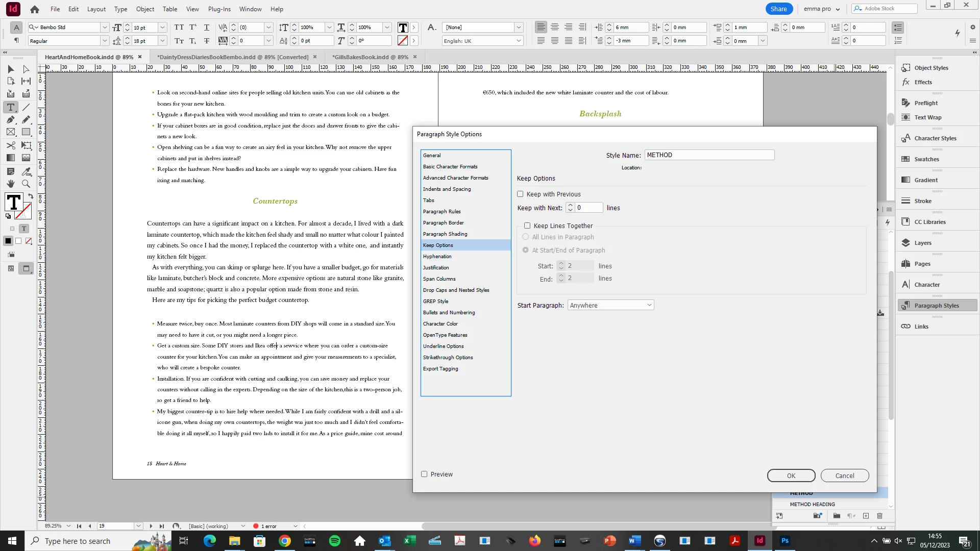This screenshot has height=551, width=980.
Task: Enable Keep with Previous checkbox
Action: coord(520,194)
